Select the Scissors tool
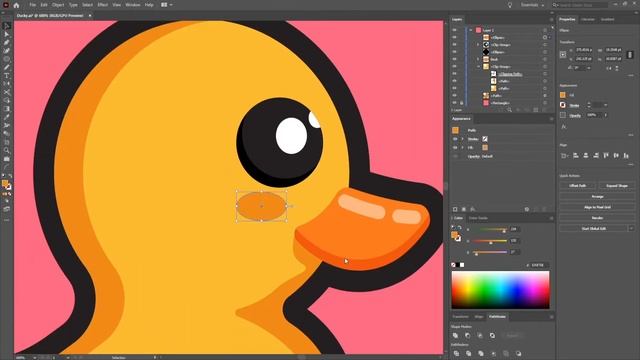This screenshot has height=360, width=640. coord(7,93)
